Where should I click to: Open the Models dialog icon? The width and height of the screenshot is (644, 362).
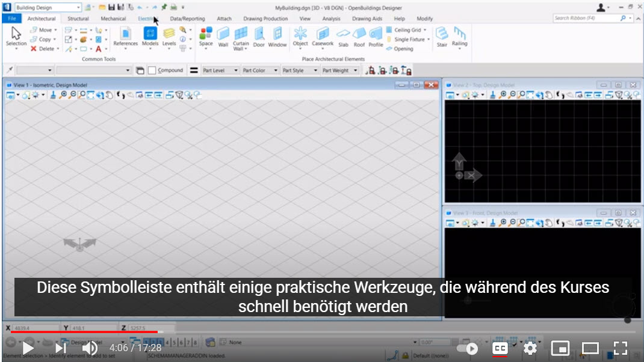point(150,34)
